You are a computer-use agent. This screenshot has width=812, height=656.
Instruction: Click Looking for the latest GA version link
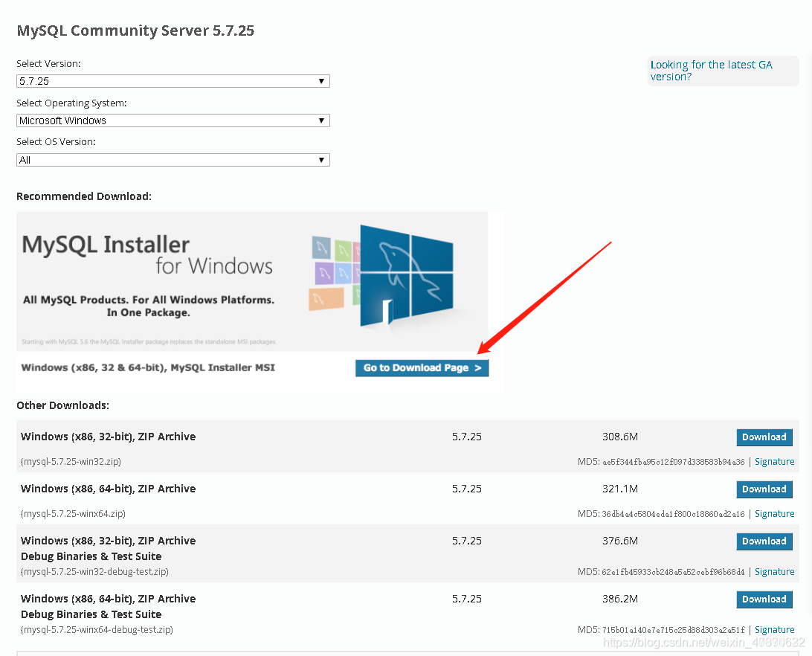tap(711, 71)
